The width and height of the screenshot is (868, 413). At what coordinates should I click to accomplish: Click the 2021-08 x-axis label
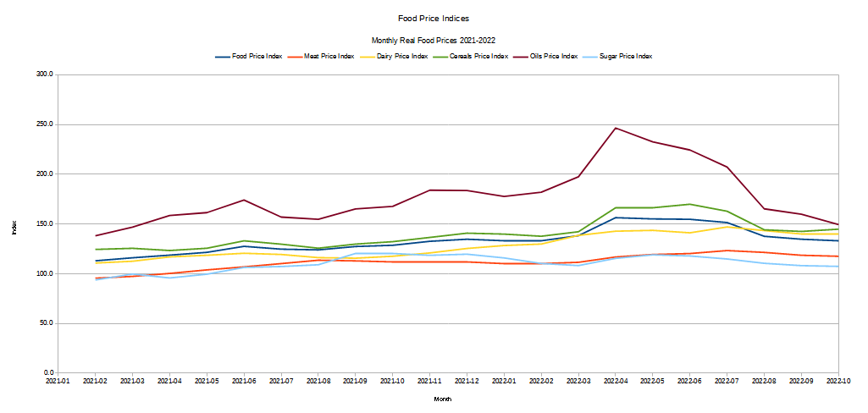(318, 382)
